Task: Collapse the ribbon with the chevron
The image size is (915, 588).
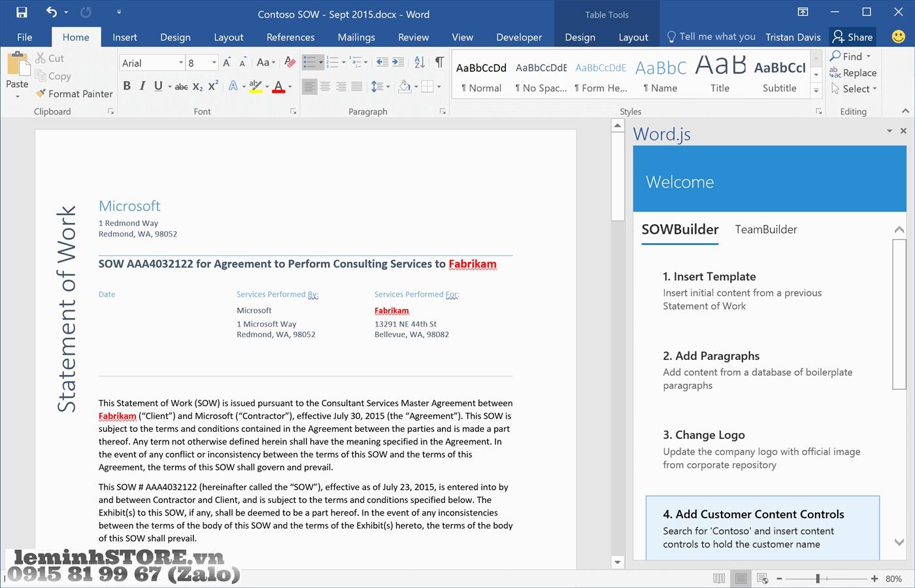Action: [x=905, y=111]
